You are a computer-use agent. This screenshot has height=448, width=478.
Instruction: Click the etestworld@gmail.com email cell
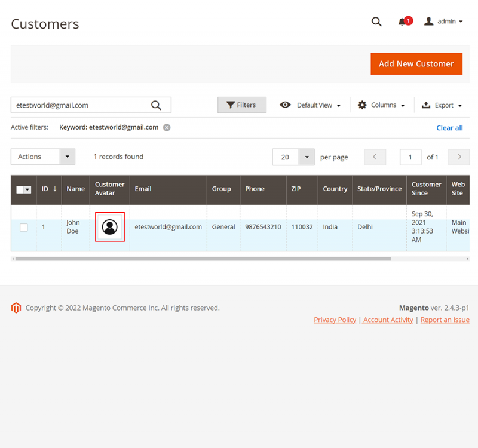point(168,227)
